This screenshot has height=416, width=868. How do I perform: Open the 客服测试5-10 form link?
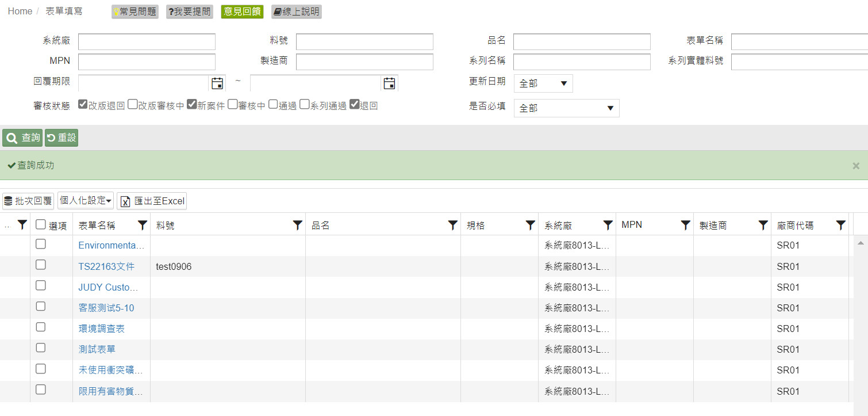pos(106,308)
